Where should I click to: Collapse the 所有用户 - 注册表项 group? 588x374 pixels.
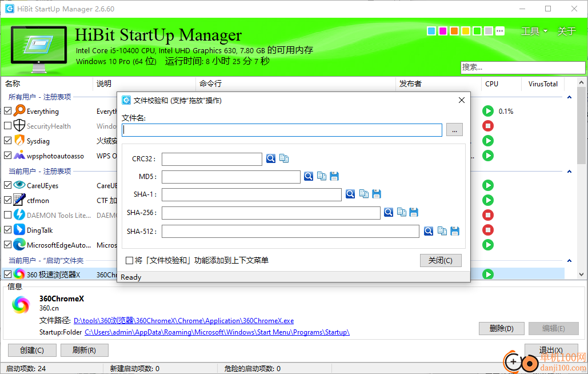[569, 97]
